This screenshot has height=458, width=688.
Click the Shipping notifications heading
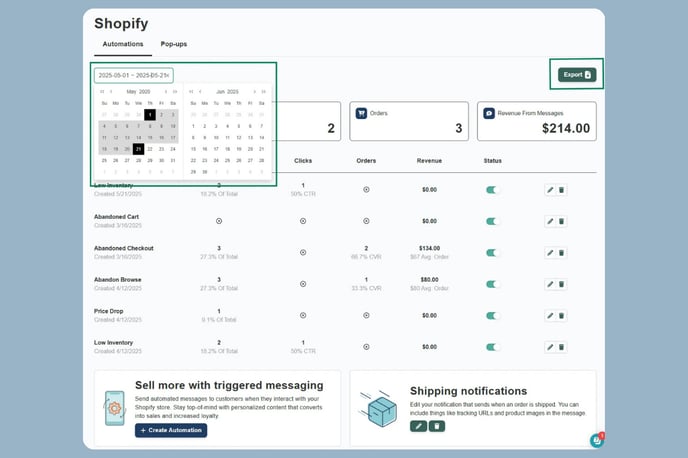click(x=469, y=391)
